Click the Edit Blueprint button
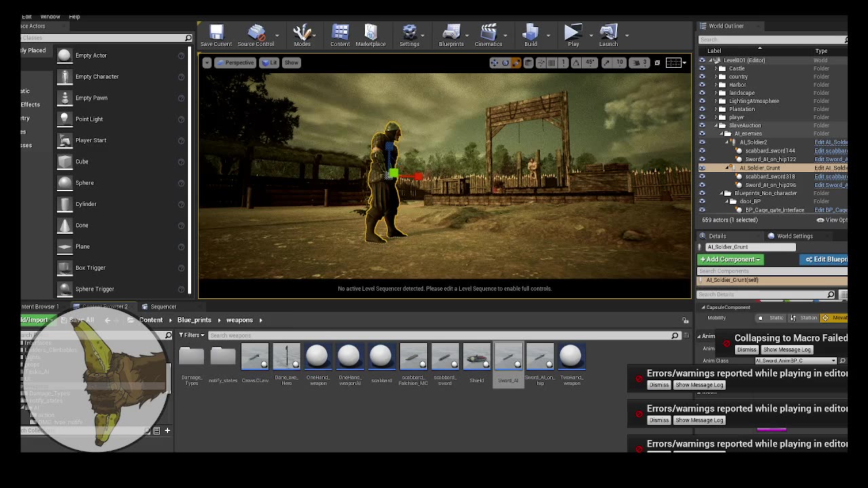The height and width of the screenshot is (488, 868). click(825, 260)
